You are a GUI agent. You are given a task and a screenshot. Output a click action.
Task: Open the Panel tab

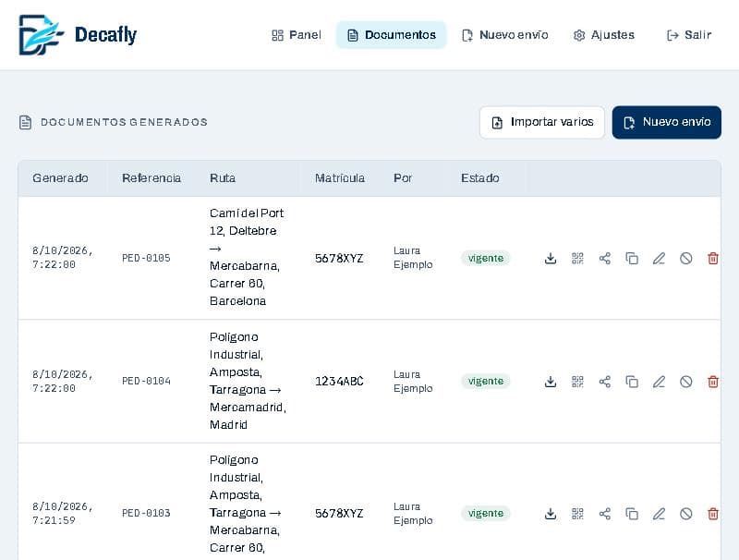[x=297, y=35]
